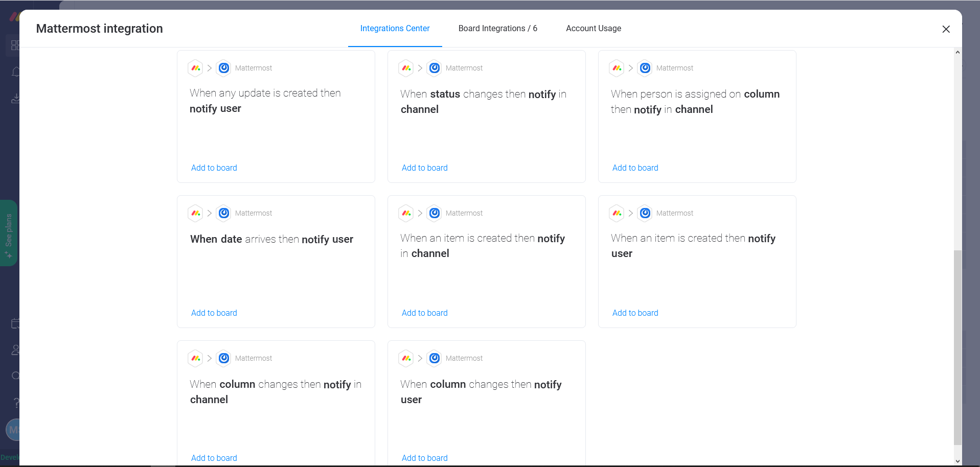
Task: Click the calendar icon in the sidebar
Action: 15,323
